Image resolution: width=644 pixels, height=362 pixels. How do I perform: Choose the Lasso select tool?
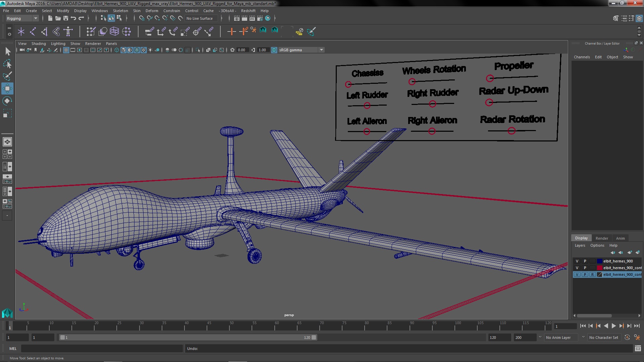[7, 64]
